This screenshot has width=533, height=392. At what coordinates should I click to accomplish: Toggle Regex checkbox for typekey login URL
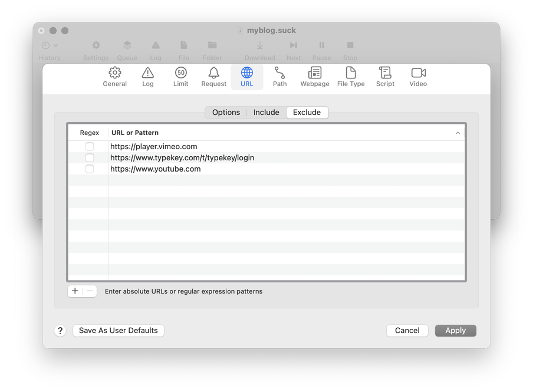tap(90, 158)
